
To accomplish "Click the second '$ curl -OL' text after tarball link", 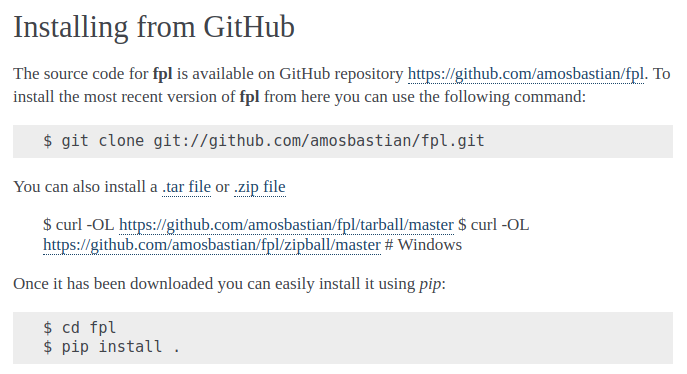I will coord(493,225).
